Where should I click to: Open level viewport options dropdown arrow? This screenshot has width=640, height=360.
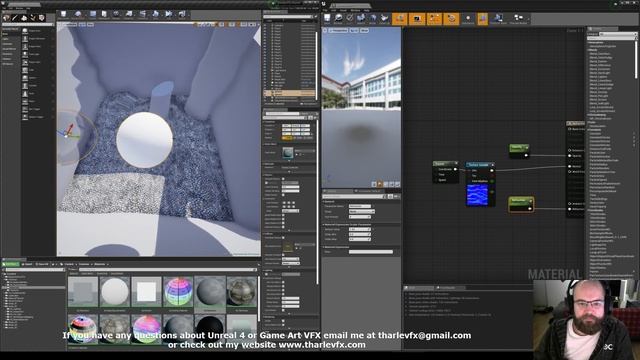point(60,25)
